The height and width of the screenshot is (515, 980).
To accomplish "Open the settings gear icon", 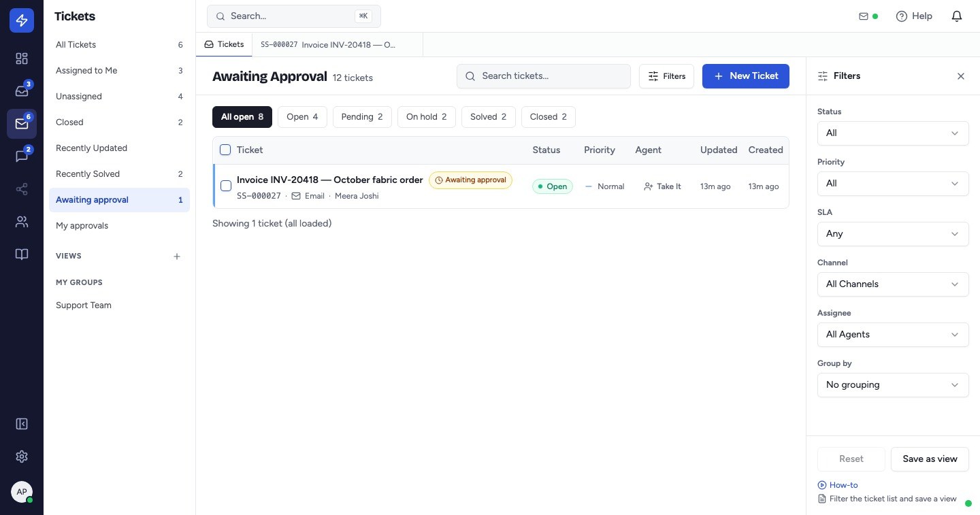I will [x=22, y=456].
